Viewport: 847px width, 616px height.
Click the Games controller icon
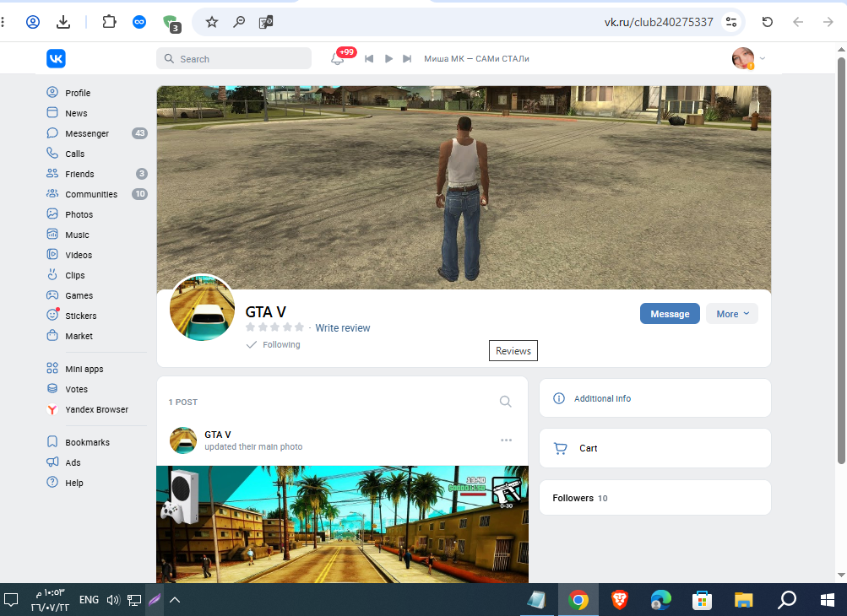click(52, 294)
